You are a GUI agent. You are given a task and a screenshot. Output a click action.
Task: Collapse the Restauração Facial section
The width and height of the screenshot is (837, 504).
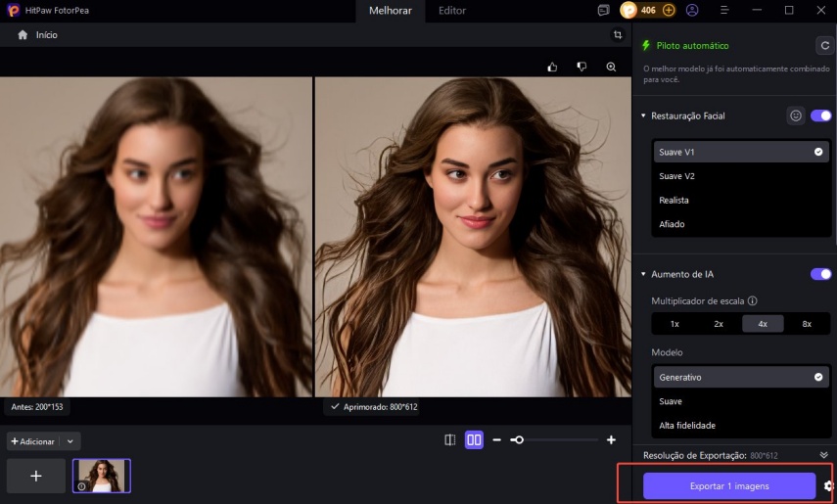pyautogui.click(x=643, y=115)
